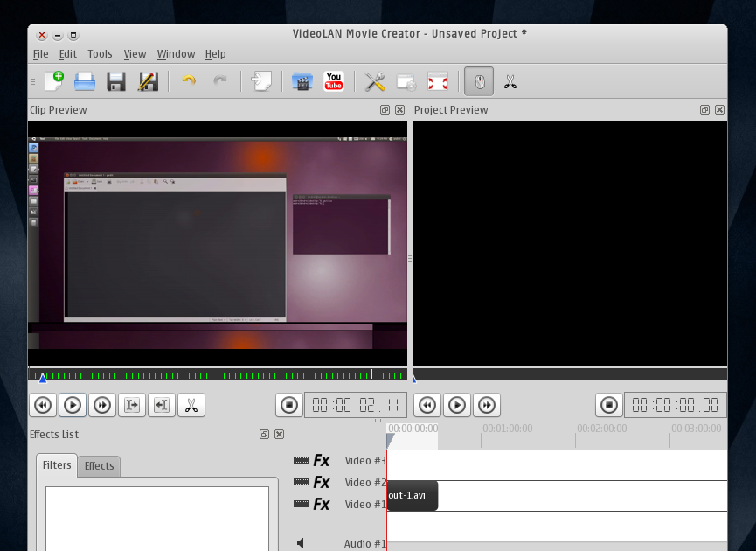Click the Clip Preview video frame
Viewport: 756px width, 551px height.
point(218,243)
